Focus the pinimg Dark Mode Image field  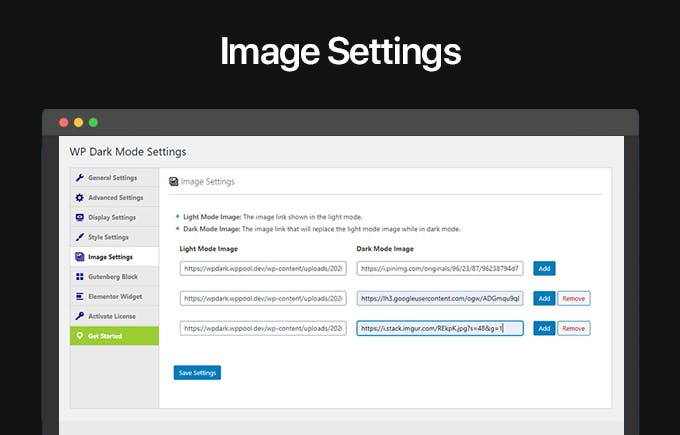coord(440,268)
